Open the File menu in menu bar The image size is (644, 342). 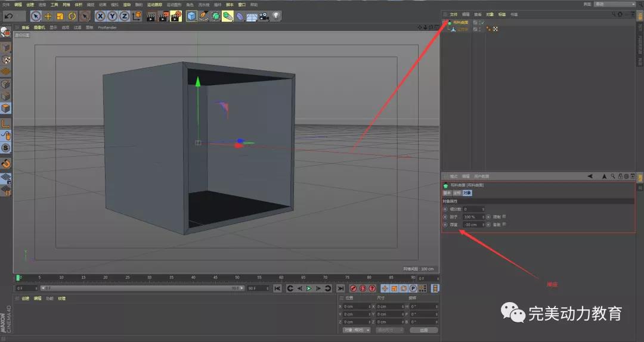[6, 4]
